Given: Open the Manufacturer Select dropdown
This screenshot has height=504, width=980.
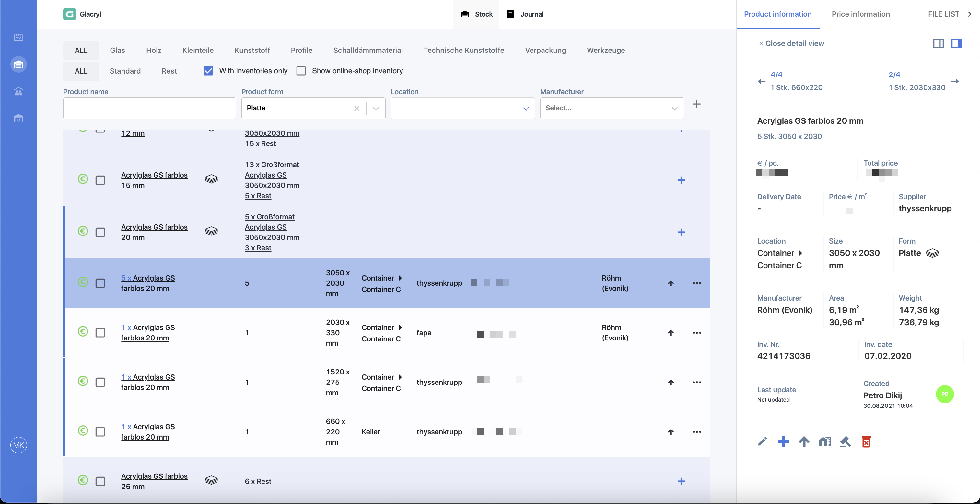Looking at the screenshot, I should pos(612,109).
